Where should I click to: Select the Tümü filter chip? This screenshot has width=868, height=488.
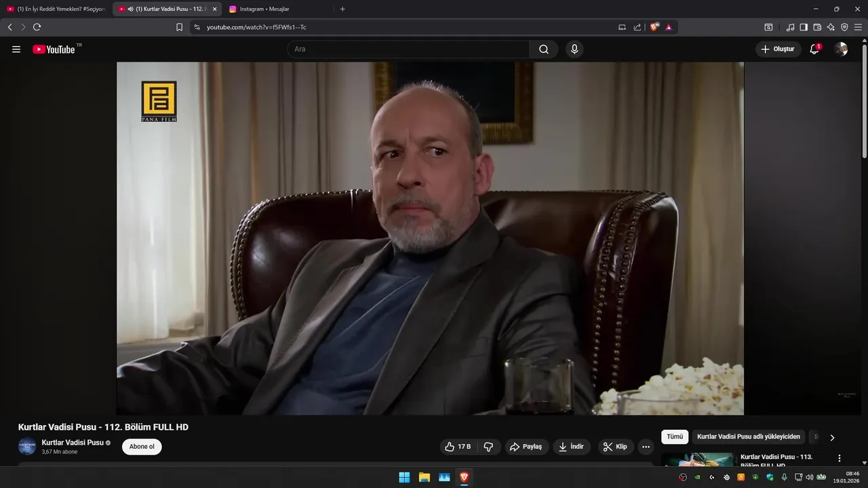[675, 437]
